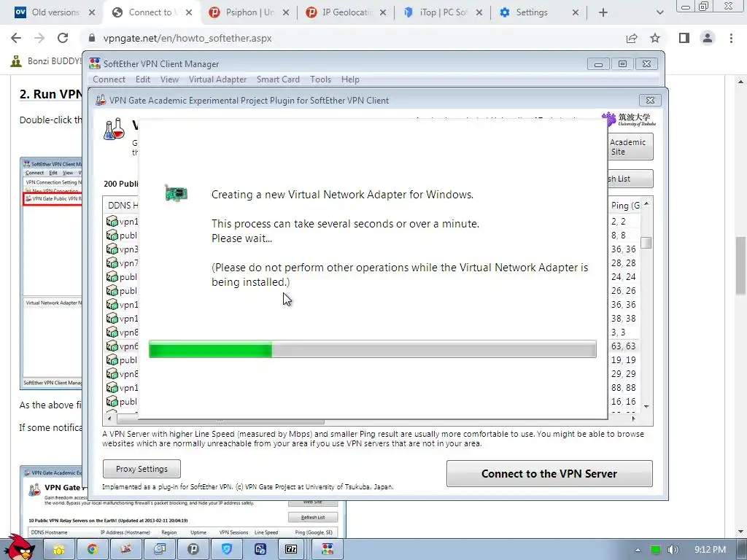Go back in the browser
Screen dimensions: 747x560
[x=16, y=38]
